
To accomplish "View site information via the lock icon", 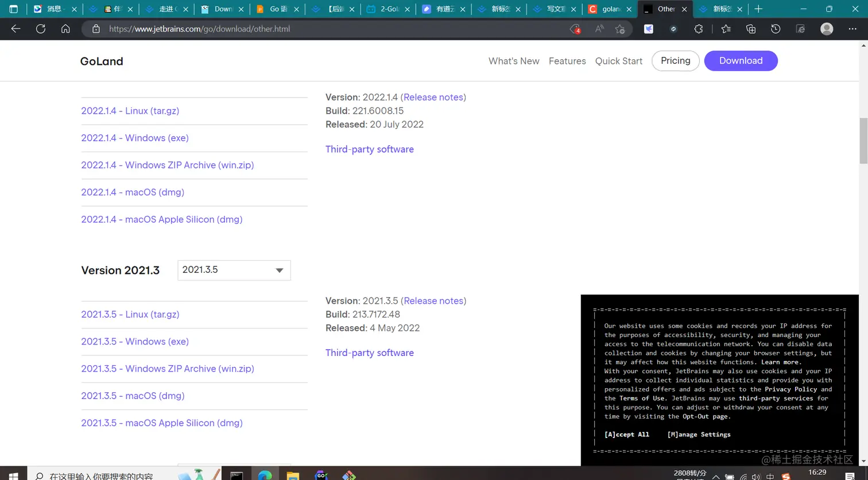I will pos(96,29).
